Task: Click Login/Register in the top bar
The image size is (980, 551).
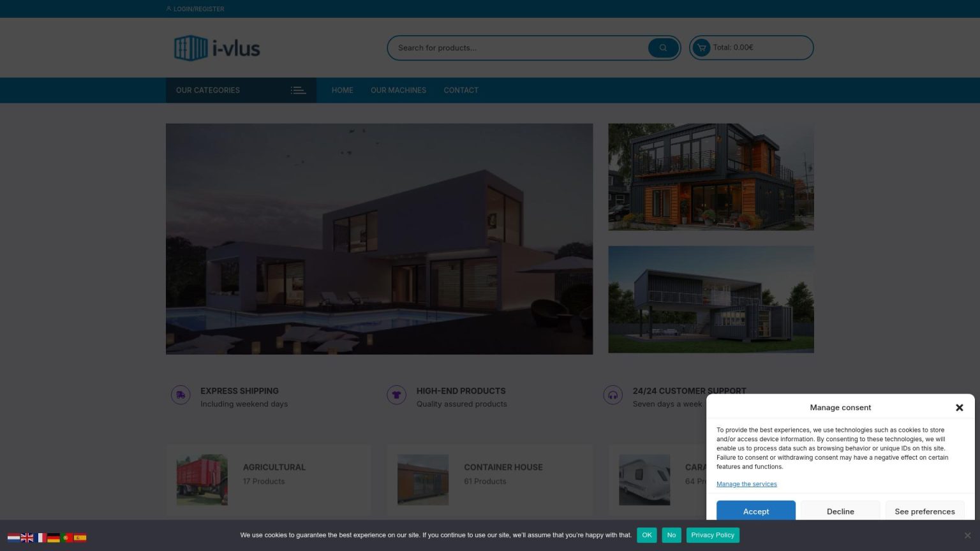Action: pos(198,9)
